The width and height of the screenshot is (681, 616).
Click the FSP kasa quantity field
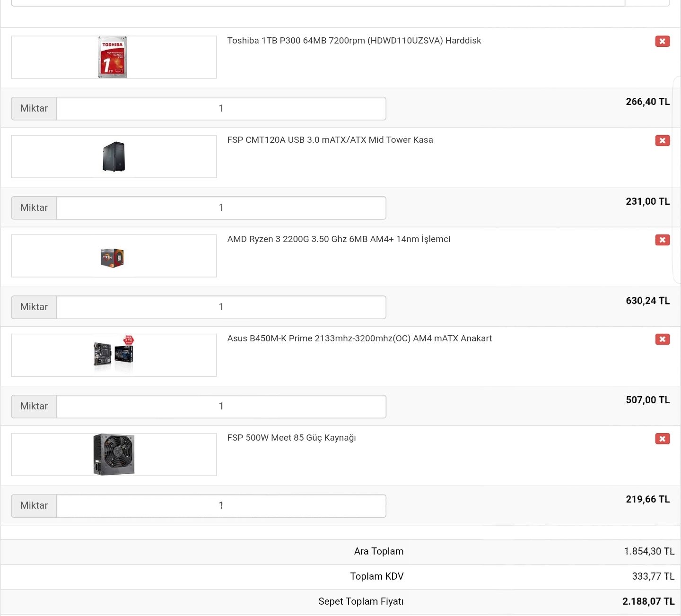point(221,208)
